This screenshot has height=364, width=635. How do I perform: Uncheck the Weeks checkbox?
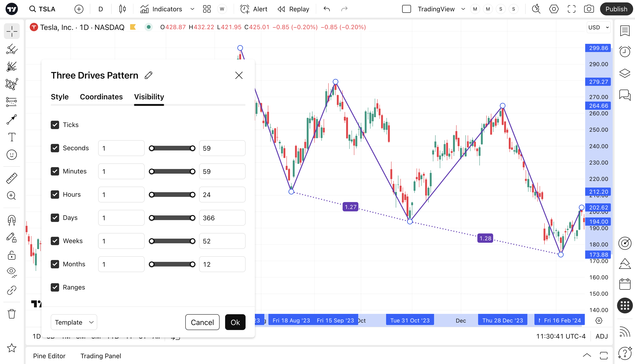(x=55, y=241)
